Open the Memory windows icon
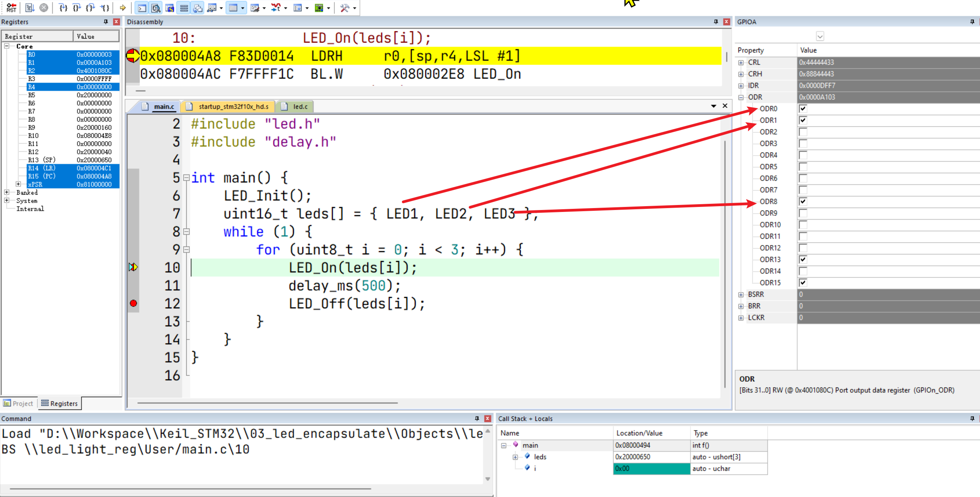The width and height of the screenshot is (980, 497). [233, 7]
